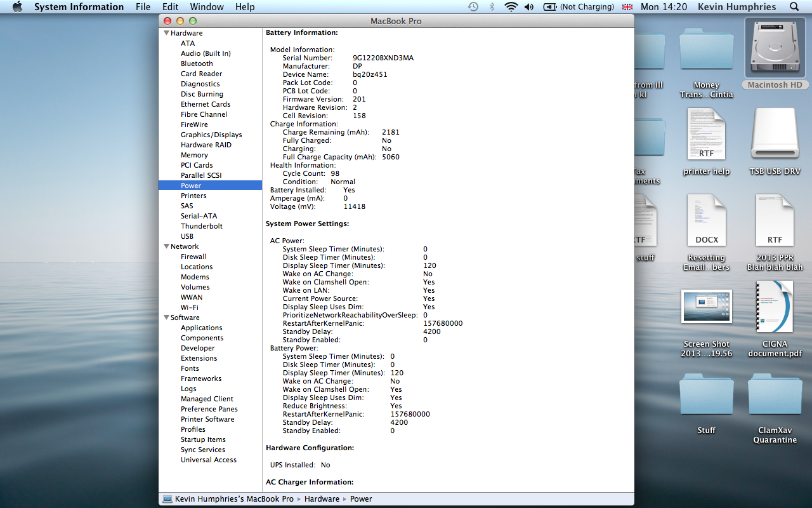Select Wi-Fi in the Network sidebar list
Screen dimensions: 812x508
[189, 307]
